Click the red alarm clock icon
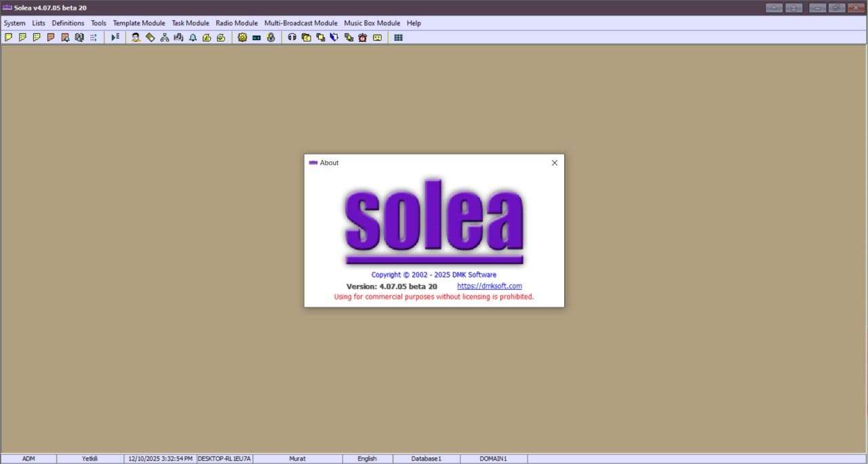 click(x=363, y=37)
